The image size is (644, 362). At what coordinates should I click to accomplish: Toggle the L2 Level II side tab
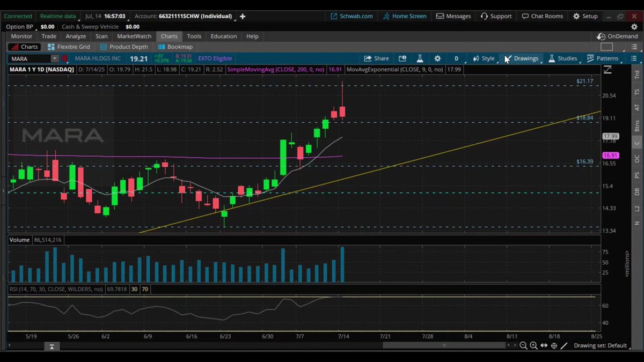637,208
